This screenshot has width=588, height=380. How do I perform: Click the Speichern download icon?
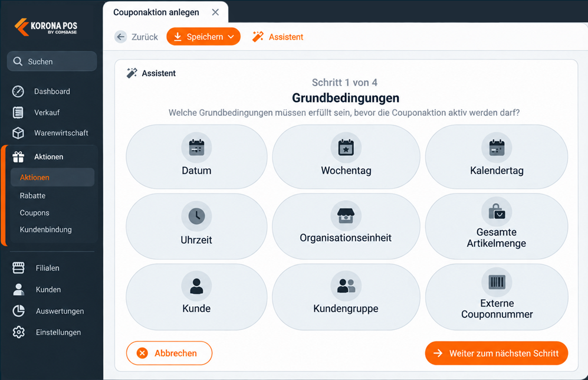point(178,37)
